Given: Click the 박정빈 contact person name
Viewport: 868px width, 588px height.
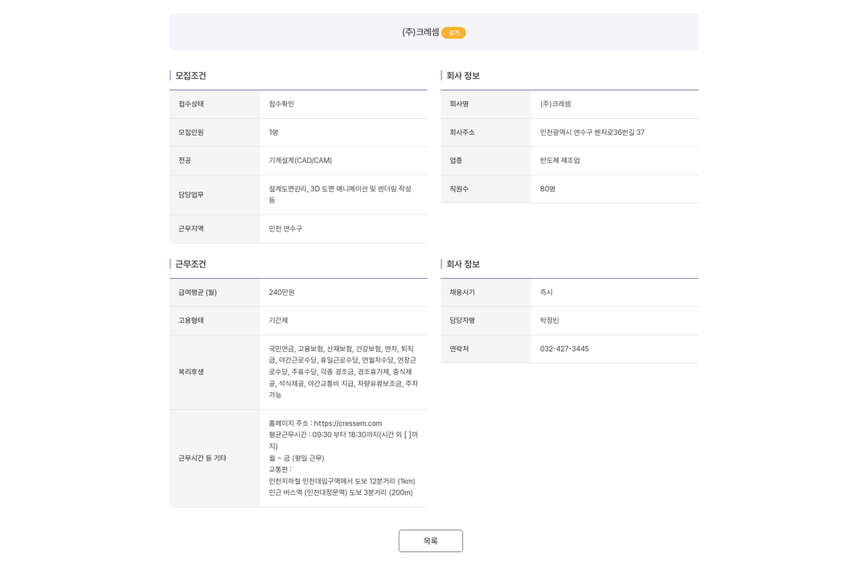Looking at the screenshot, I should pos(549,321).
